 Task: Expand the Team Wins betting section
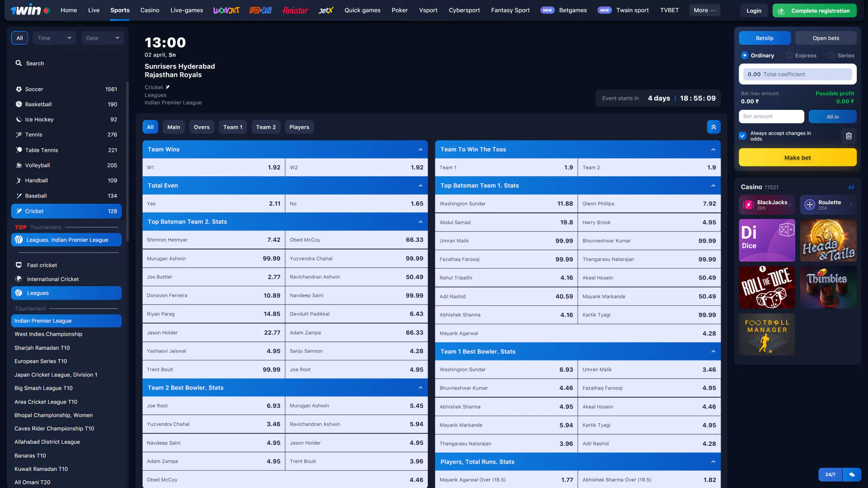click(421, 149)
